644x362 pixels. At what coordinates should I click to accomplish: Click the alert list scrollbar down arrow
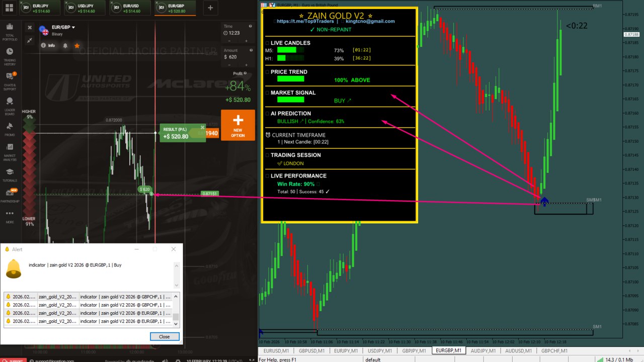(x=176, y=324)
